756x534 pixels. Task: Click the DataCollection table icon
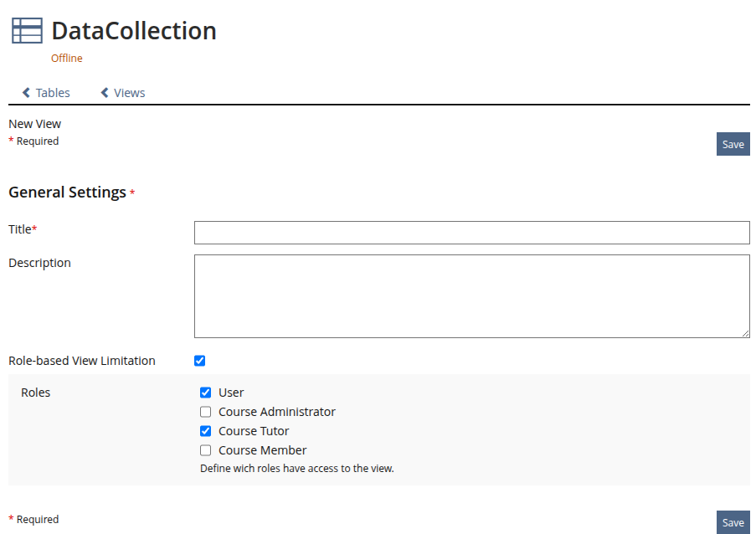27,31
